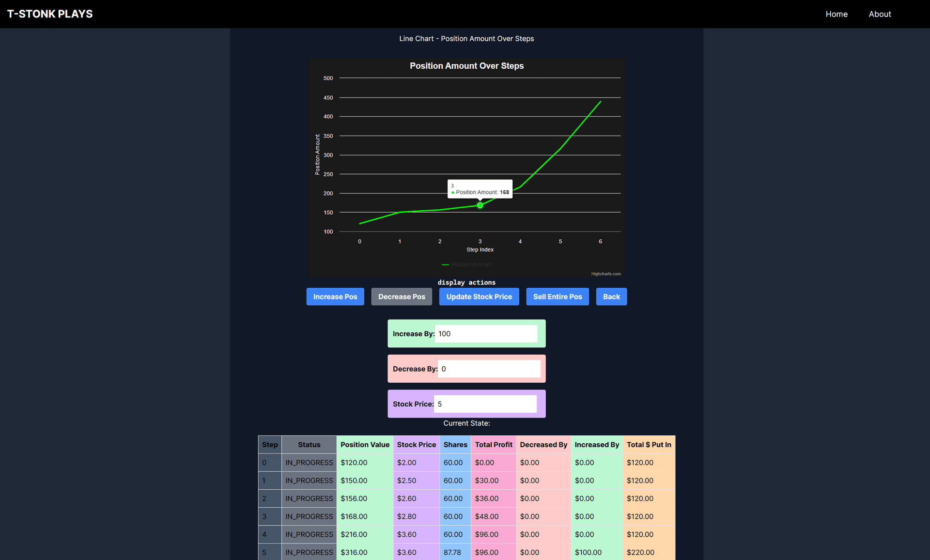The width and height of the screenshot is (930, 560).
Task: Click the T-STONK PLAYS logo
Action: [50, 14]
